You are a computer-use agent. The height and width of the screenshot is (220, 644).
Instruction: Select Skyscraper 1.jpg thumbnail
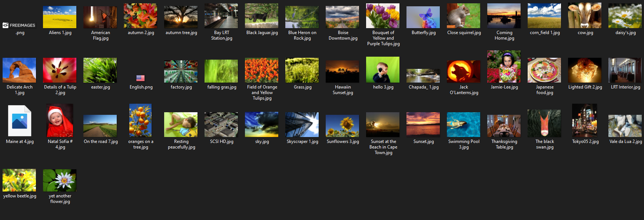click(302, 125)
